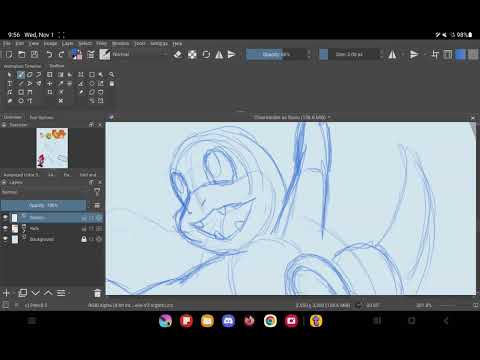Toggle the lock on the Background layer
The image size is (480, 360).
point(84,239)
